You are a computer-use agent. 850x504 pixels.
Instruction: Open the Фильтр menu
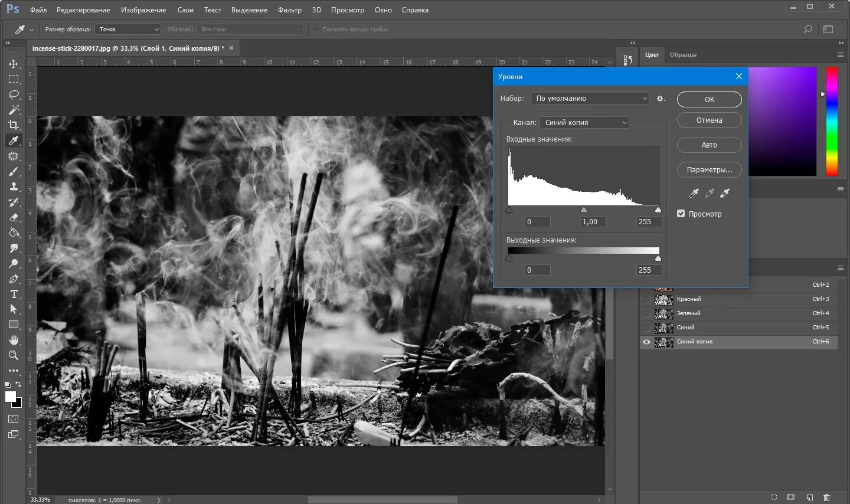(x=289, y=10)
